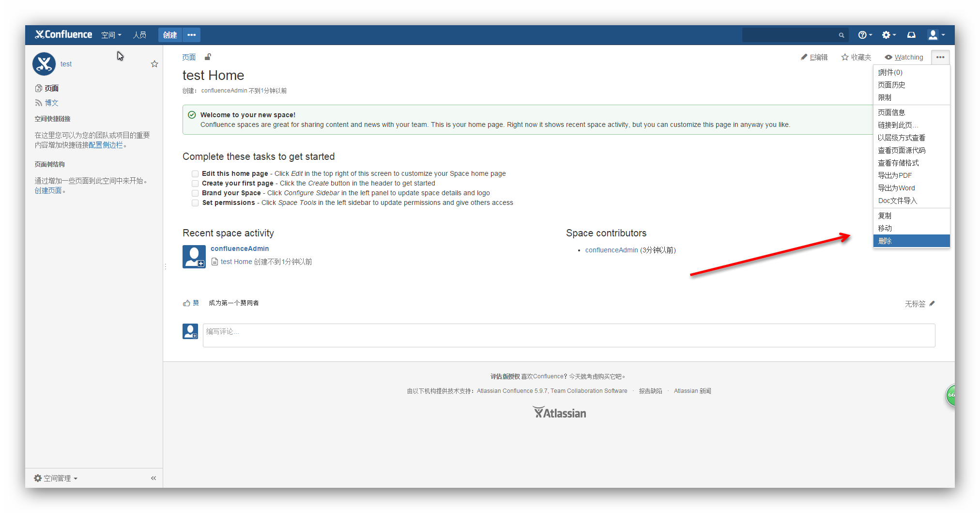Click the 配置侧边栏 configure sidebar link
Viewport: 980px width, 513px height.
[x=106, y=145]
